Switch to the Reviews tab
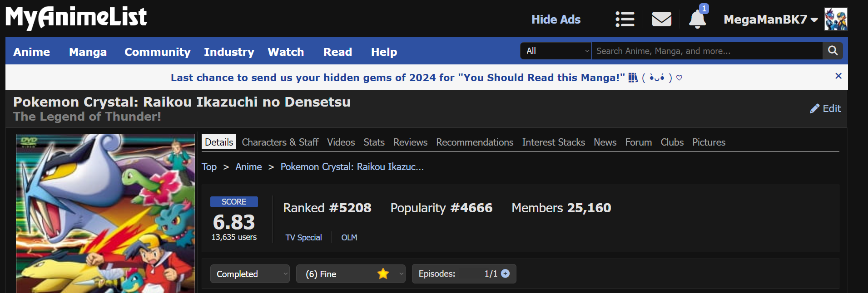This screenshot has height=293, width=868. 411,142
